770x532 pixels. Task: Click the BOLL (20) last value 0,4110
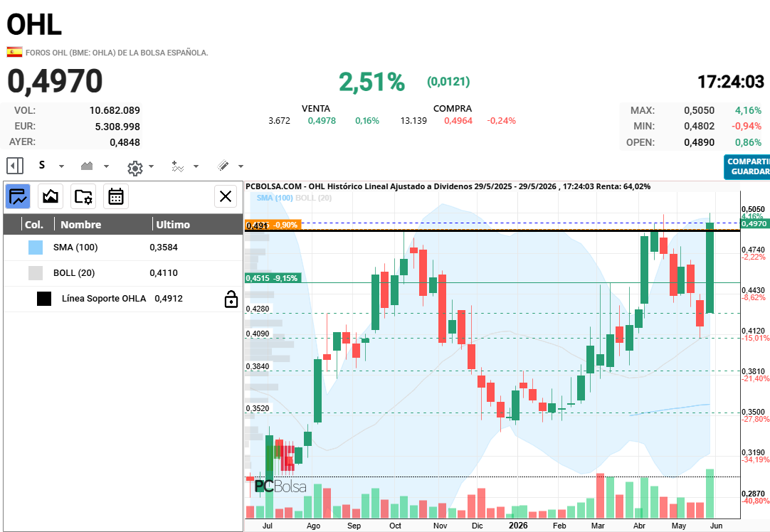[x=164, y=273]
